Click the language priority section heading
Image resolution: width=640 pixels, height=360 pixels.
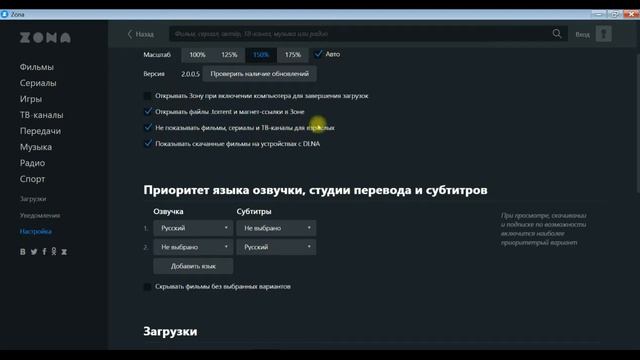[x=316, y=190]
